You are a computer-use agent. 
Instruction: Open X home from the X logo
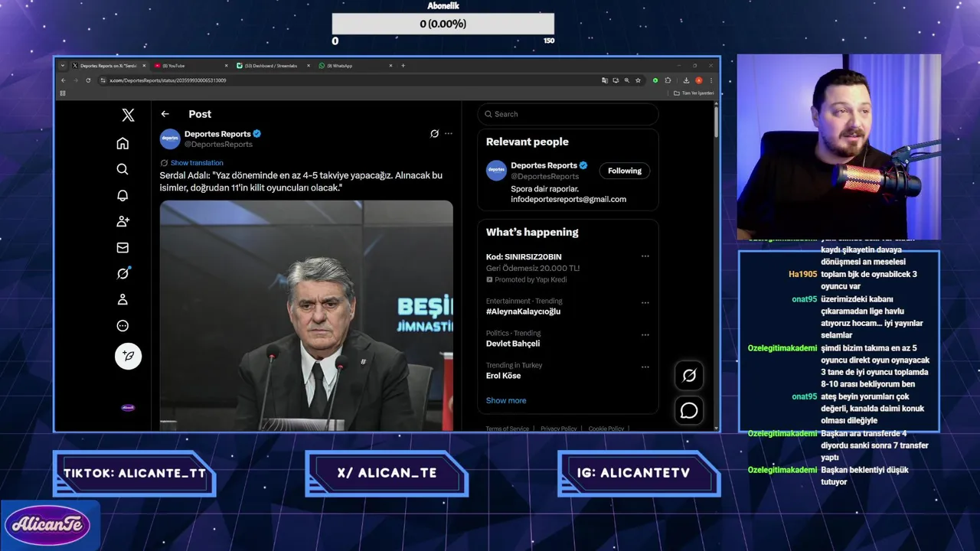[x=128, y=115]
